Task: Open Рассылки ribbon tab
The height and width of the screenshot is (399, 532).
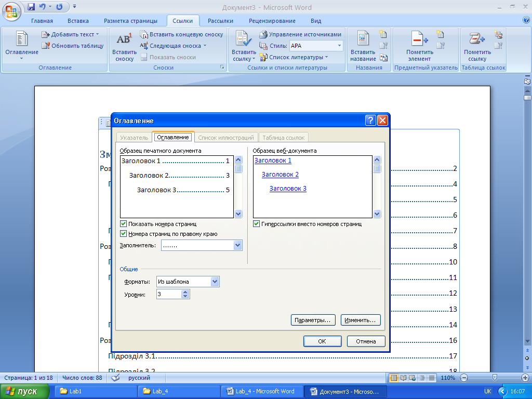Action: click(220, 21)
